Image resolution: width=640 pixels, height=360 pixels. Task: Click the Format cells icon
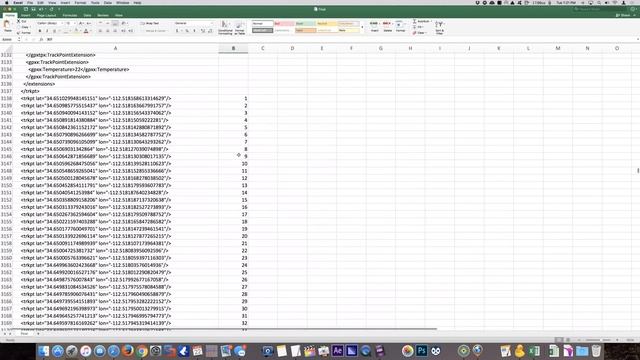[x=400, y=26]
